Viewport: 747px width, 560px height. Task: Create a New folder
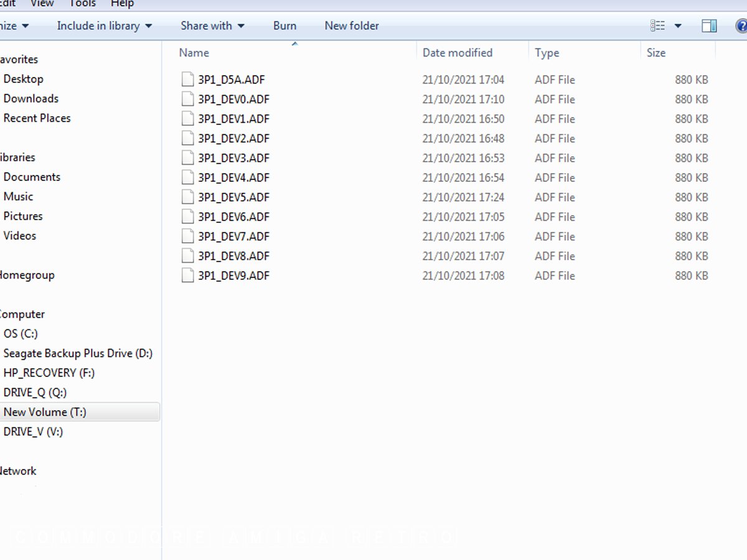point(352,26)
